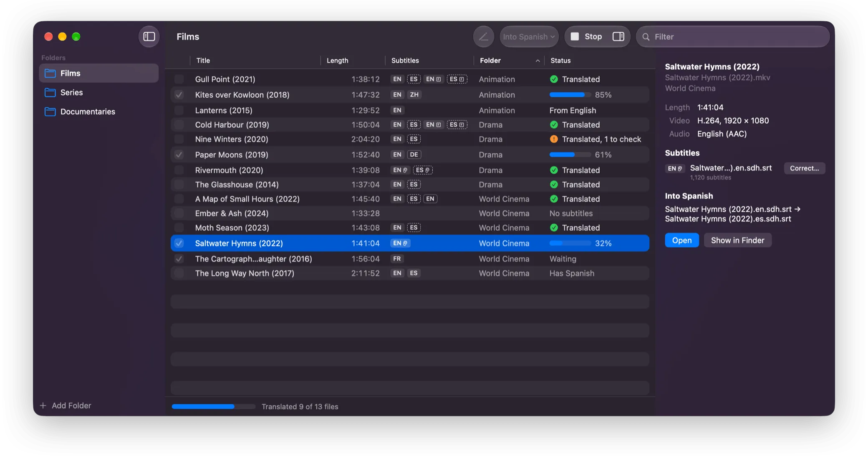Uncheck Kites over Kowloon (2018) checkbox
This screenshot has height=461, width=868.
click(x=179, y=95)
